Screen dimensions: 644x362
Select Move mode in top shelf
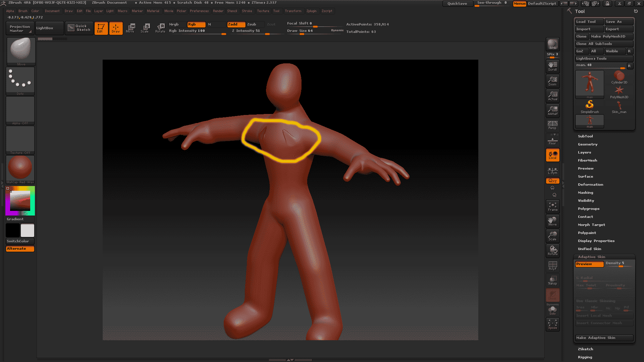coord(130,28)
